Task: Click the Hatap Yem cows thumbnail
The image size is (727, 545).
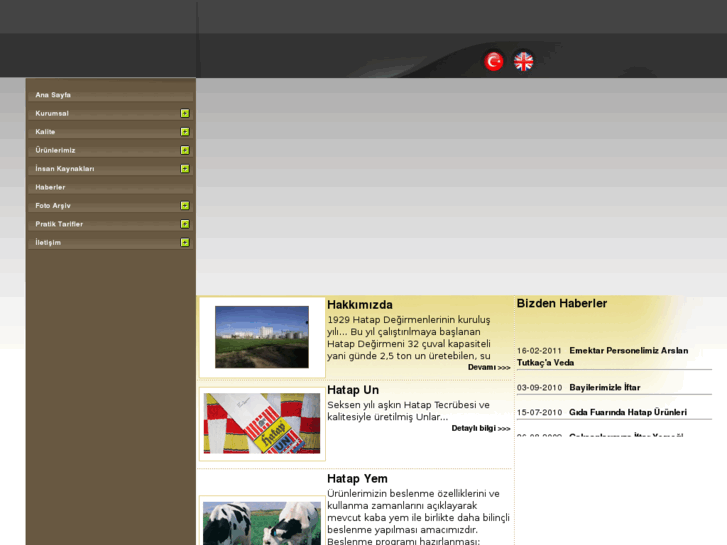Action: pos(262,523)
